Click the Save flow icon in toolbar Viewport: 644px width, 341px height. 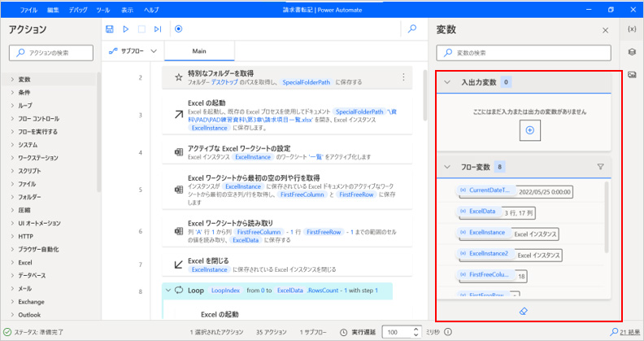[110, 29]
